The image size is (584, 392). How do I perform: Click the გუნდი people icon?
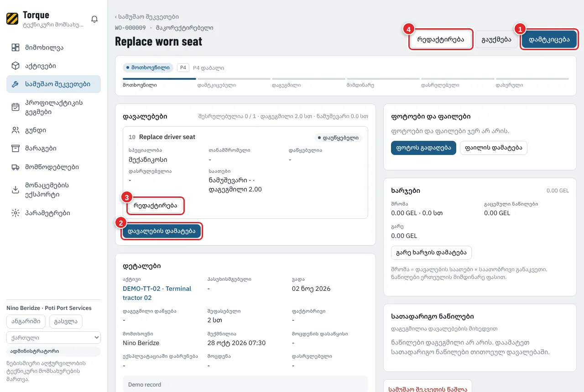click(16, 130)
